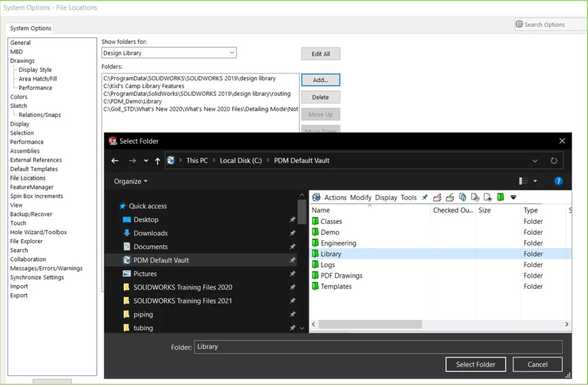Image resolution: width=588 pixels, height=387 pixels.
Task: Open the Show folders for dropdown
Action: (x=231, y=53)
